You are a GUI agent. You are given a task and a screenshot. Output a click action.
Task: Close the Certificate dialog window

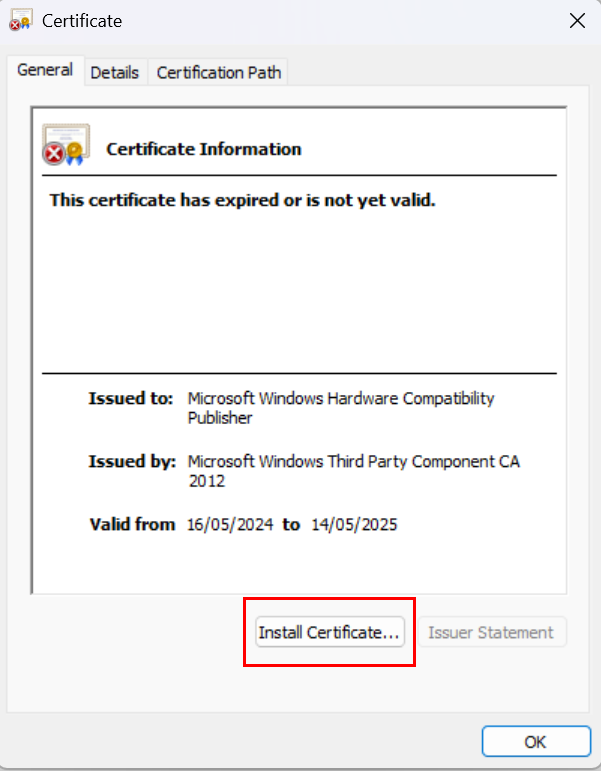click(x=577, y=21)
